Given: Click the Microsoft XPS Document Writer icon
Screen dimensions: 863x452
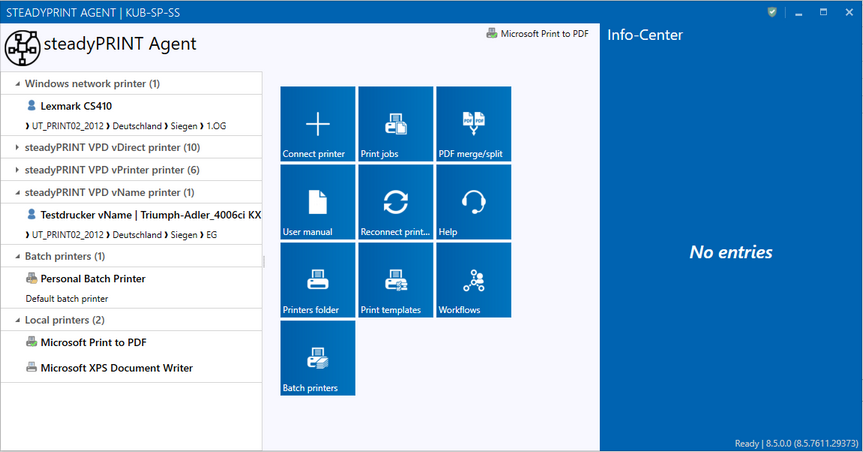Looking at the screenshot, I should 32,367.
